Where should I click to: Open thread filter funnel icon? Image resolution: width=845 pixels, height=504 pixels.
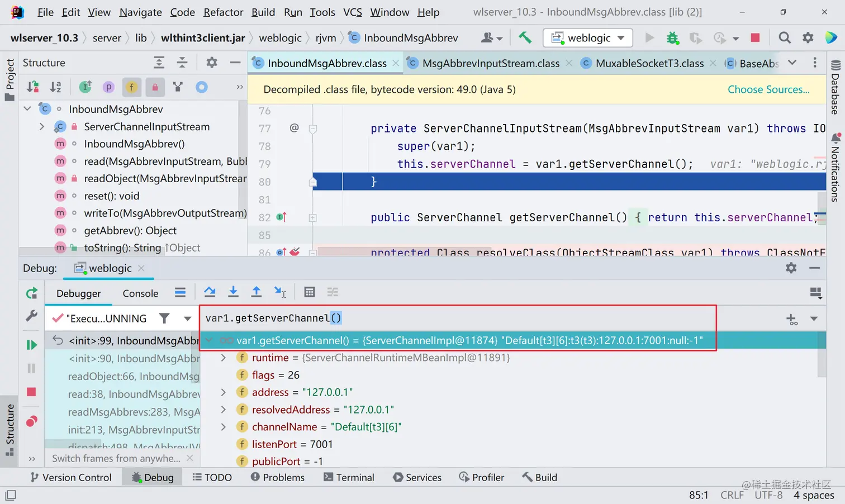coord(164,318)
